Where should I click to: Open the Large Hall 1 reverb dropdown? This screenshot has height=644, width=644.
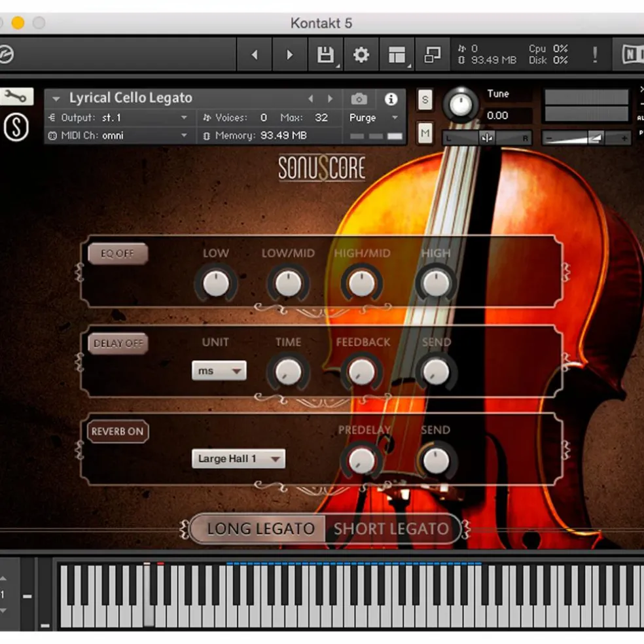tap(238, 458)
